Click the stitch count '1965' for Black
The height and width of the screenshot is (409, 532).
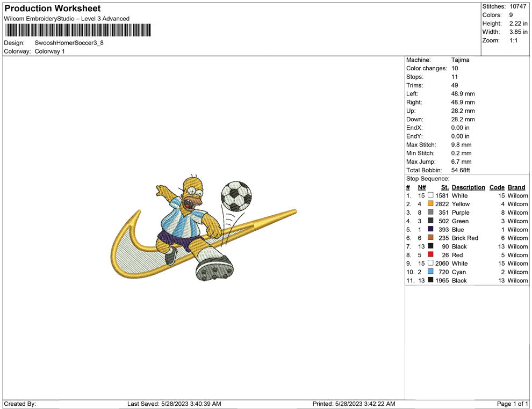click(442, 280)
